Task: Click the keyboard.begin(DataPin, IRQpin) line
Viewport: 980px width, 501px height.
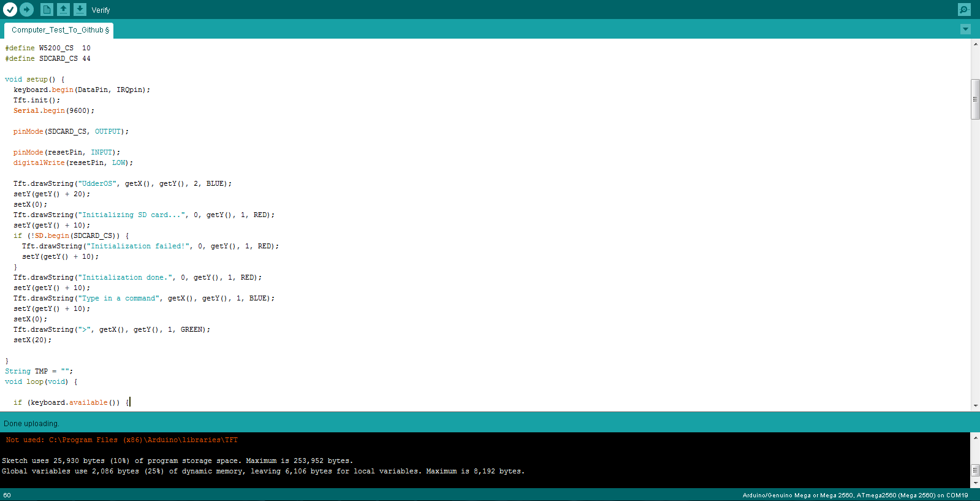Action: 82,90
